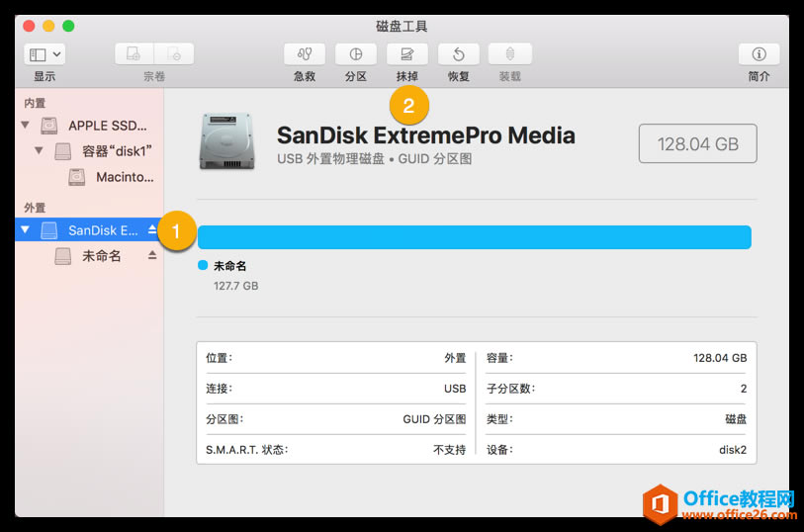Select the SanDisk E... disk row

click(89, 229)
